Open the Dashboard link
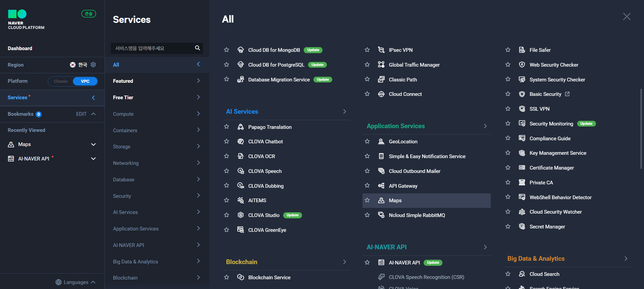The height and width of the screenshot is (289, 644). (x=20, y=48)
